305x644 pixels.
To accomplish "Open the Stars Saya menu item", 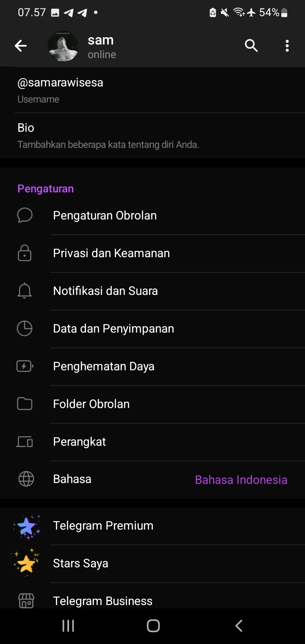I will tap(80, 563).
